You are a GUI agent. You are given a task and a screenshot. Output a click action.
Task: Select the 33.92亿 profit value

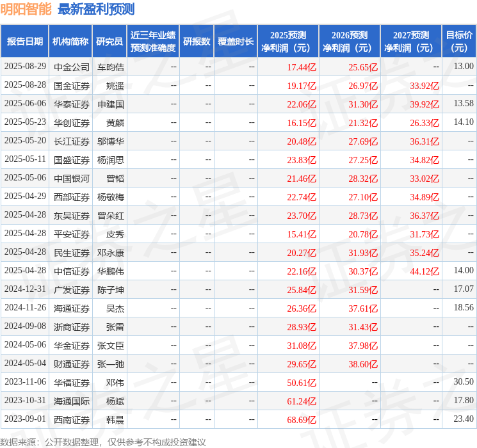424,86
